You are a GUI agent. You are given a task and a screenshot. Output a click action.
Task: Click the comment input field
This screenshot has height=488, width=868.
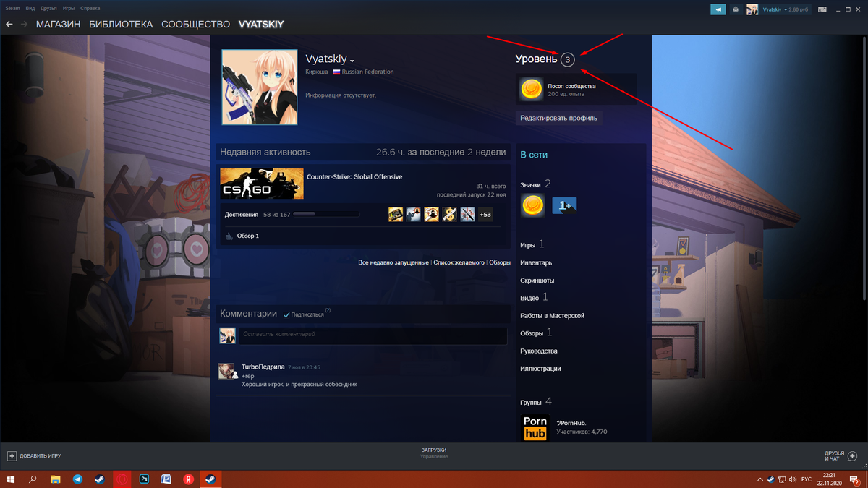click(x=373, y=335)
